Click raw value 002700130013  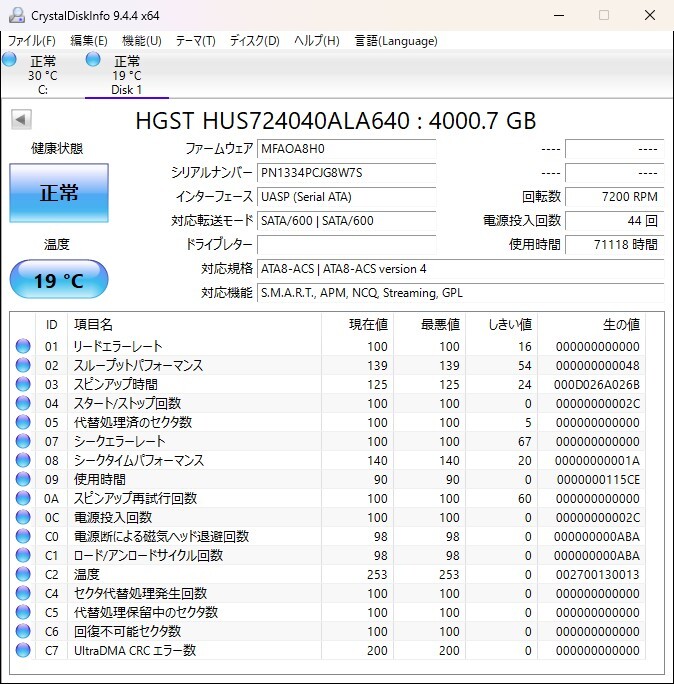(597, 575)
